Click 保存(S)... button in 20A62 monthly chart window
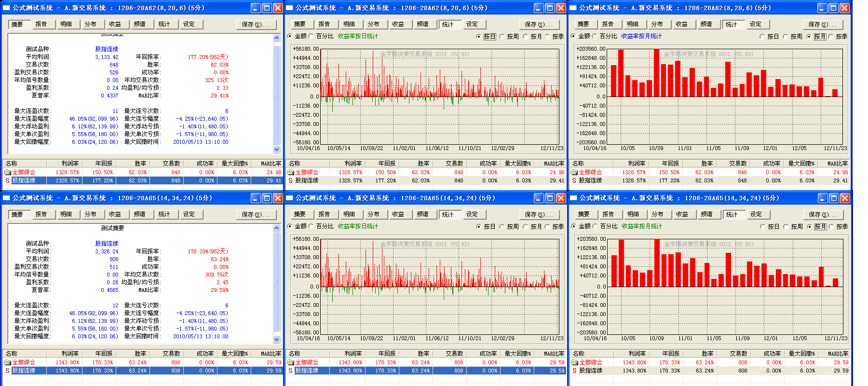 (823, 25)
